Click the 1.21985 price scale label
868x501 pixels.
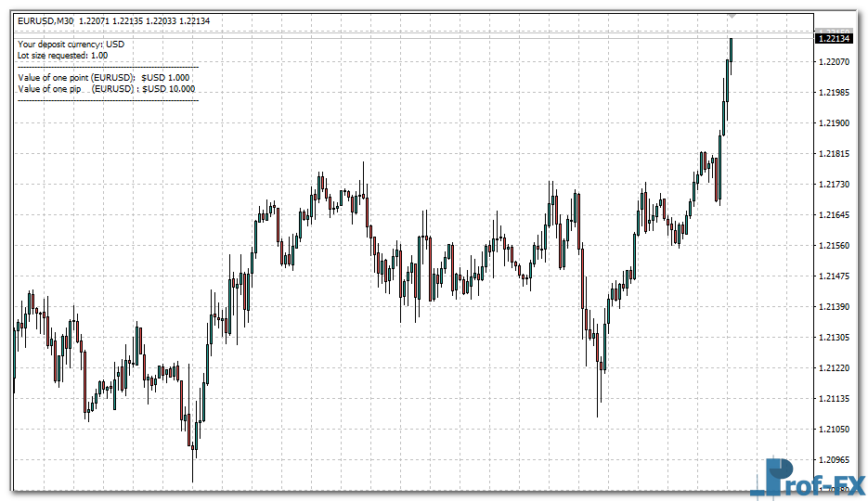point(835,93)
